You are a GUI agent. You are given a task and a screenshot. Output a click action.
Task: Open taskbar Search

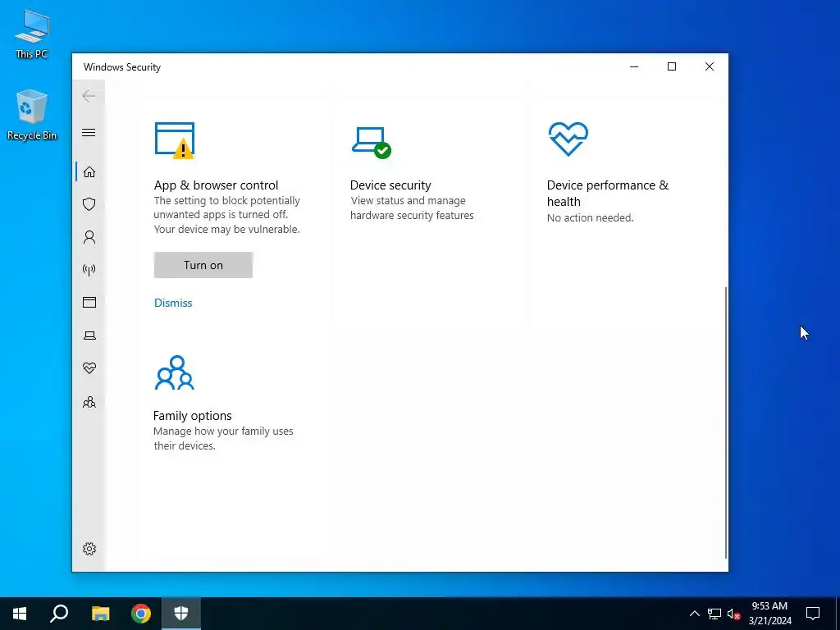pyautogui.click(x=59, y=614)
